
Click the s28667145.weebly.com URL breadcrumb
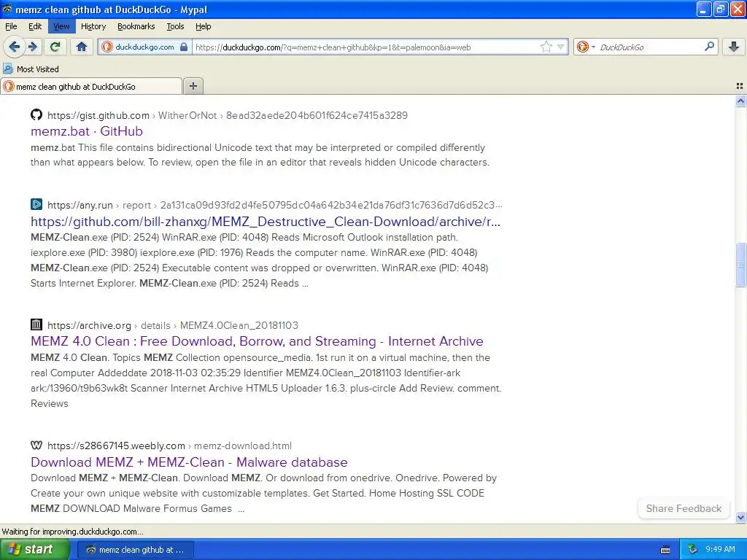click(x=116, y=446)
